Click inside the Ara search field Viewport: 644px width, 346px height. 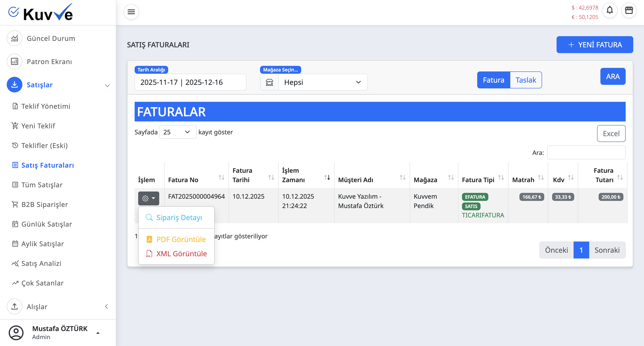coord(586,152)
